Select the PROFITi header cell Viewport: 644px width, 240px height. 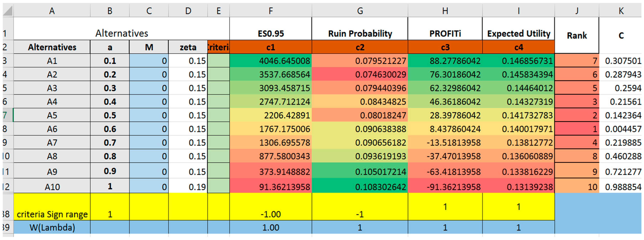click(445, 33)
